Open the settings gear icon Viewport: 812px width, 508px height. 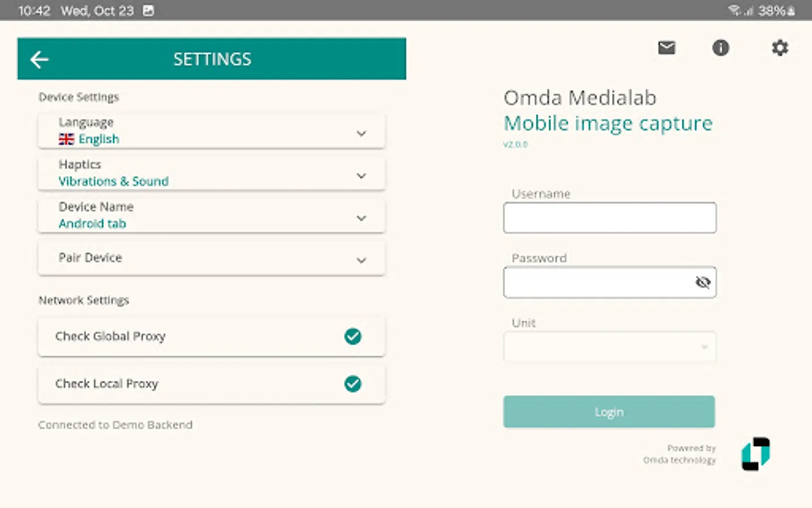pos(780,48)
